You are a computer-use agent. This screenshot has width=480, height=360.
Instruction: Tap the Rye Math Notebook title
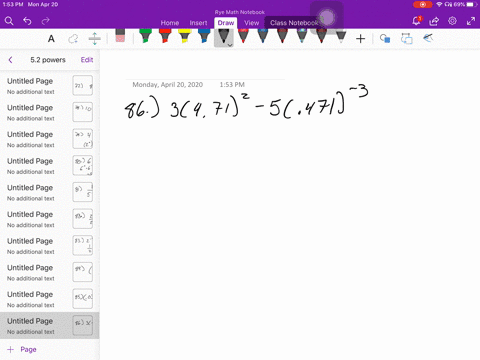[240, 12]
